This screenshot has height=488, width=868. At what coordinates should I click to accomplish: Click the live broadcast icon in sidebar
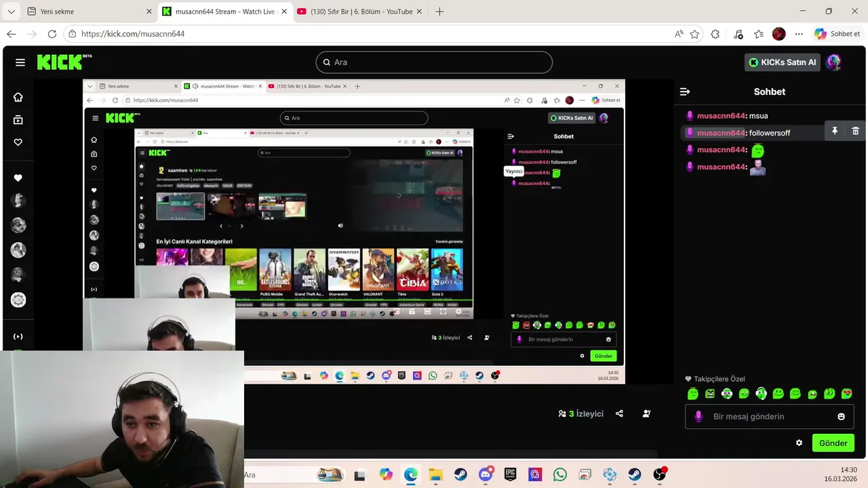[18, 336]
